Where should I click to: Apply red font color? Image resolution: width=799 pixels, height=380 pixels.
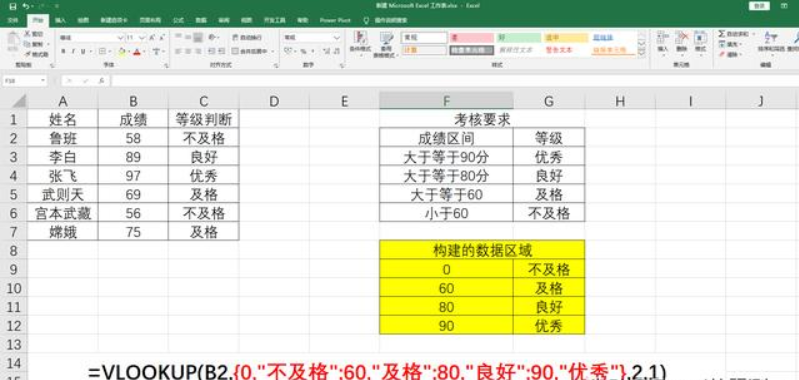137,51
